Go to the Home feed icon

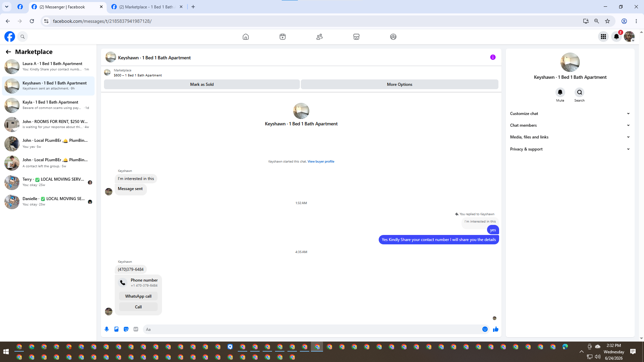pyautogui.click(x=246, y=37)
